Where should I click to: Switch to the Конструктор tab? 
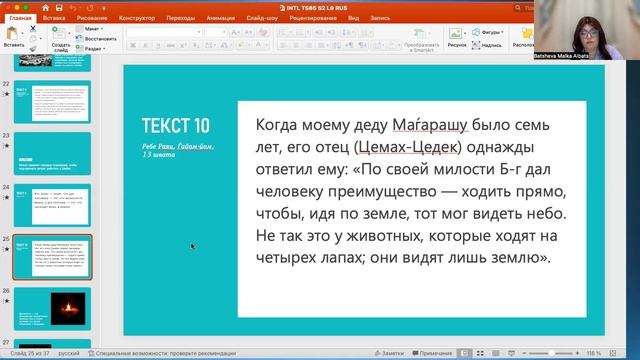click(x=137, y=18)
